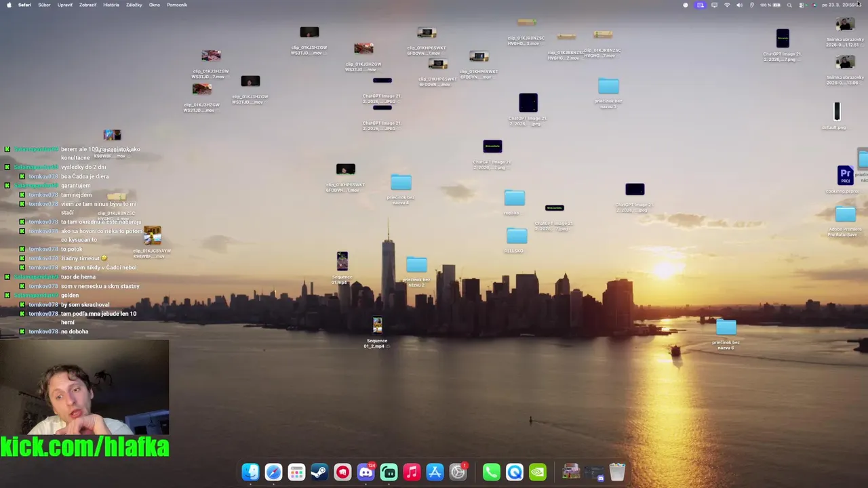Open Streamlabs in the dock
Screen dimensions: 868x488
point(389,472)
